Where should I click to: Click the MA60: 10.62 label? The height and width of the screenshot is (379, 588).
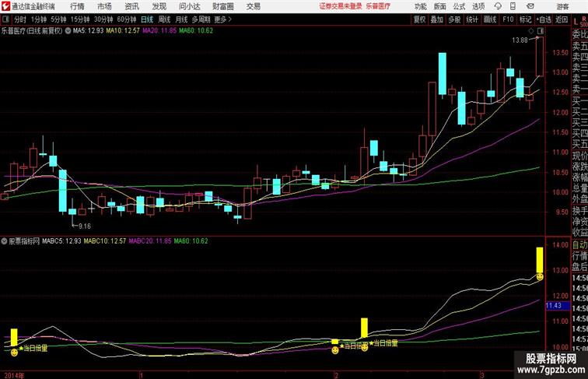click(196, 31)
